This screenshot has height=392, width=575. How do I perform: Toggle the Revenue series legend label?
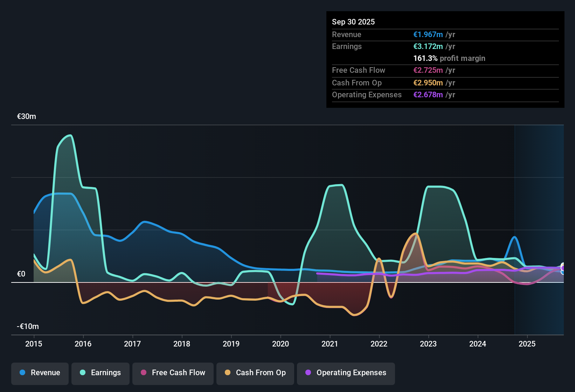coord(45,372)
